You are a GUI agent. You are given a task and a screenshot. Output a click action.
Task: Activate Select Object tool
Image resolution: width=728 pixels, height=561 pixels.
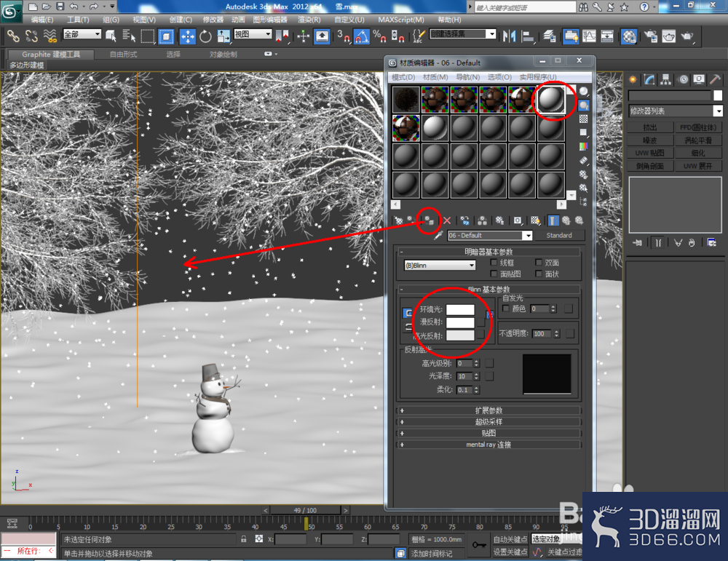coord(111,36)
